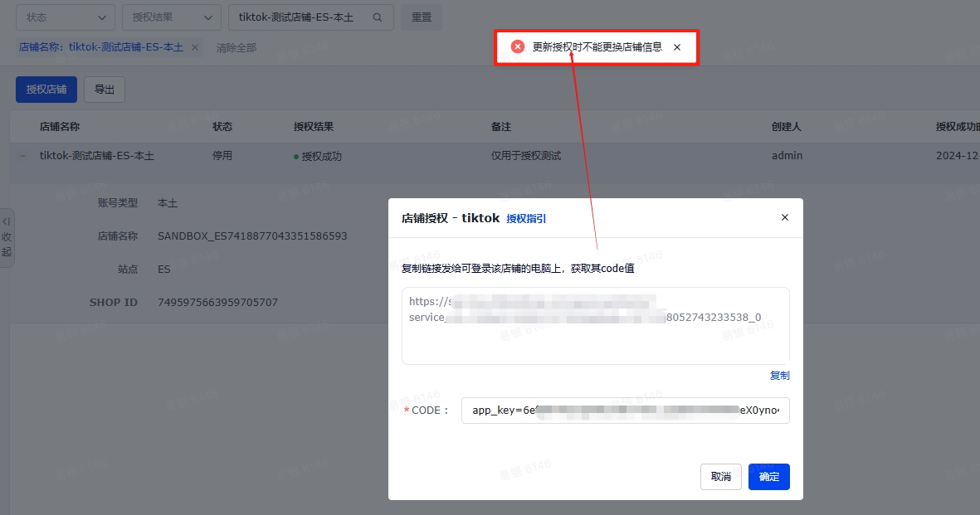Click 确定 to confirm authorization
Screen dimensions: 980x515
pyautogui.click(x=768, y=477)
